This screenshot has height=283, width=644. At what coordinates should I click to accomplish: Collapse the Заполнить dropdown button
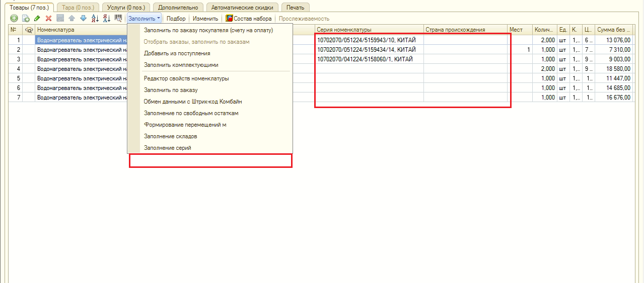tap(144, 19)
